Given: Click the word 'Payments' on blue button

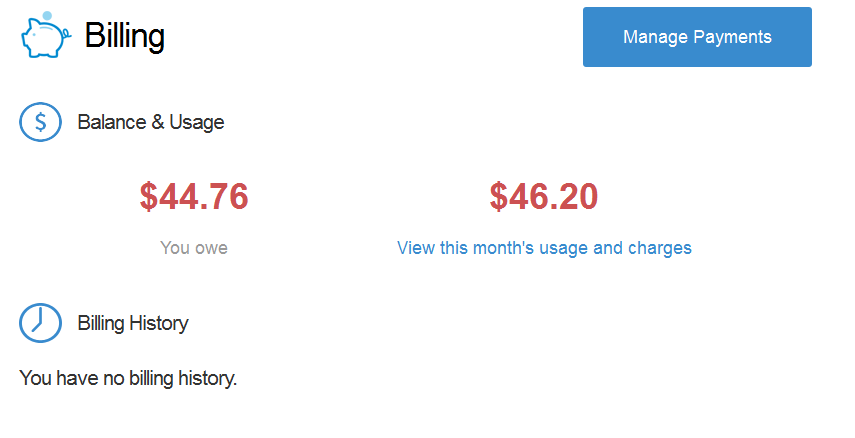Looking at the screenshot, I should click(732, 37).
